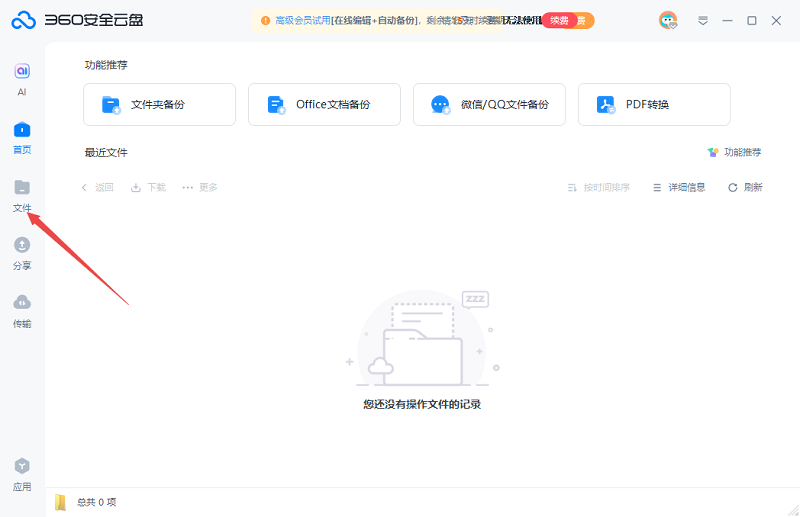Image resolution: width=800 pixels, height=517 pixels.
Task: Open 微信/QQ文件备份 backup
Action: (x=489, y=104)
